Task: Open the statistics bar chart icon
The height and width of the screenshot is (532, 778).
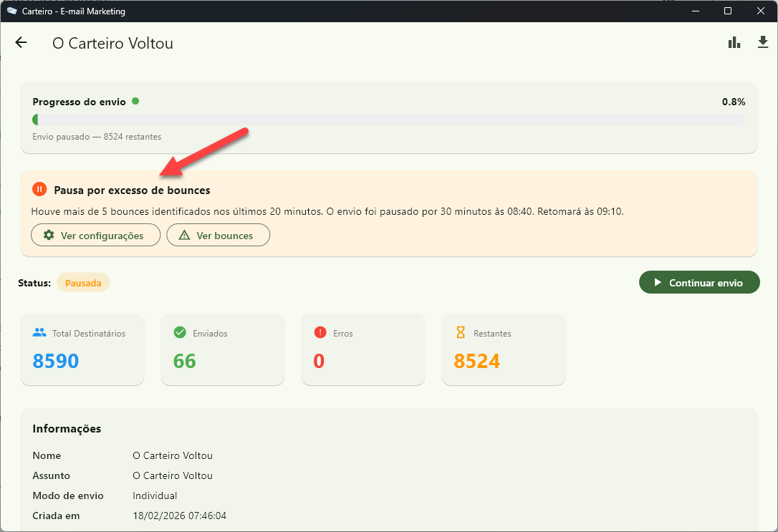Action: pos(734,43)
